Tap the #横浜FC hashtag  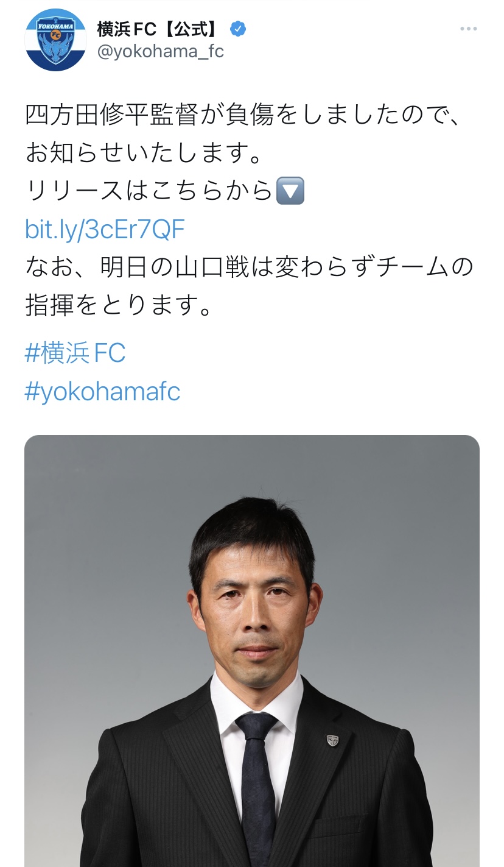click(75, 353)
